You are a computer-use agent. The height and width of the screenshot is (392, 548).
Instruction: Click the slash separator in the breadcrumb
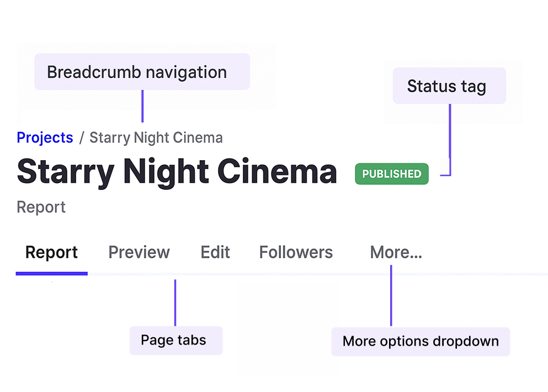pos(81,138)
